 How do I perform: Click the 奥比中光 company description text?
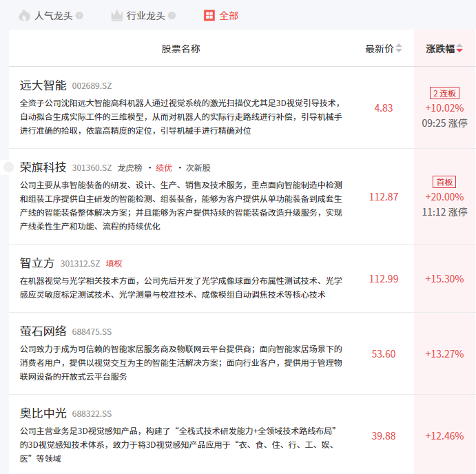[178, 445]
